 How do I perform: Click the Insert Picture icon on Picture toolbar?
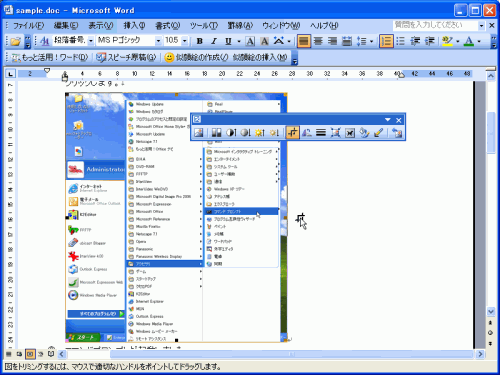click(199, 133)
